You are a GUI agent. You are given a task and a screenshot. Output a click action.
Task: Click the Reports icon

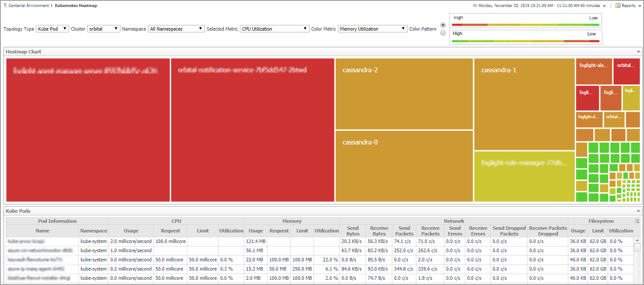tap(618, 6)
